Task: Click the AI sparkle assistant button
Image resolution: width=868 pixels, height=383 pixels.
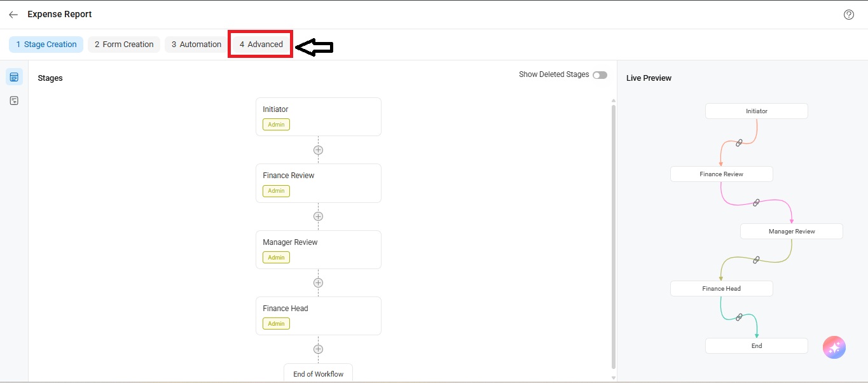Action: point(834,347)
